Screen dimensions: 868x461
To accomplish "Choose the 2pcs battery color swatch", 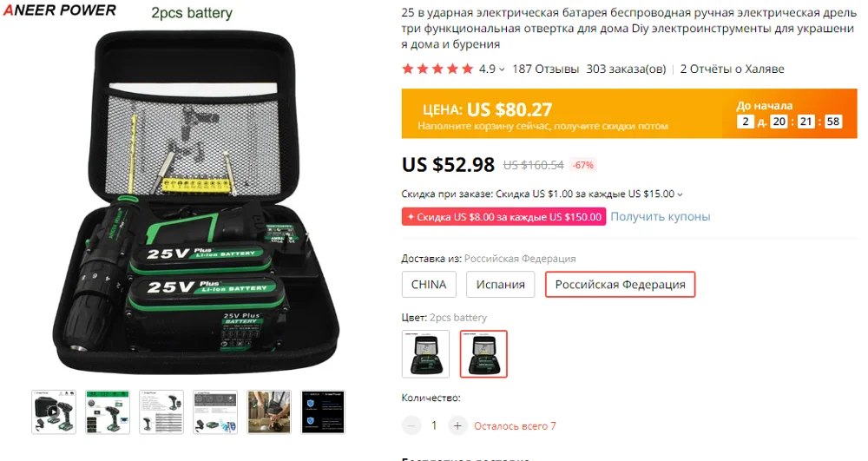I will [483, 354].
